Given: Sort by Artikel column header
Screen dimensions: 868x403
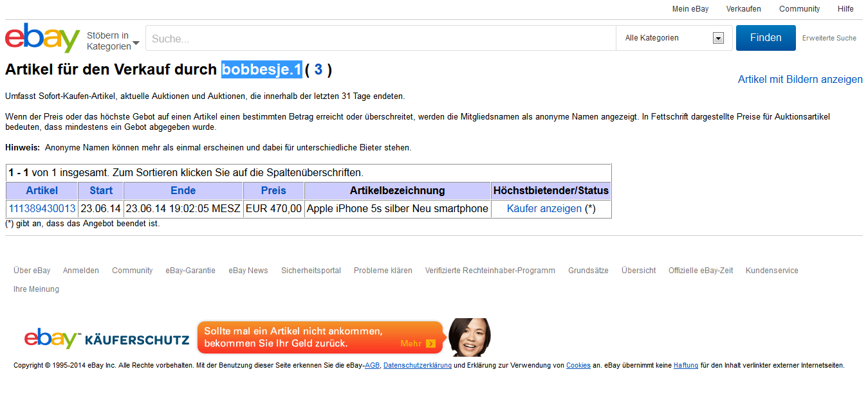Looking at the screenshot, I should (x=42, y=191).
